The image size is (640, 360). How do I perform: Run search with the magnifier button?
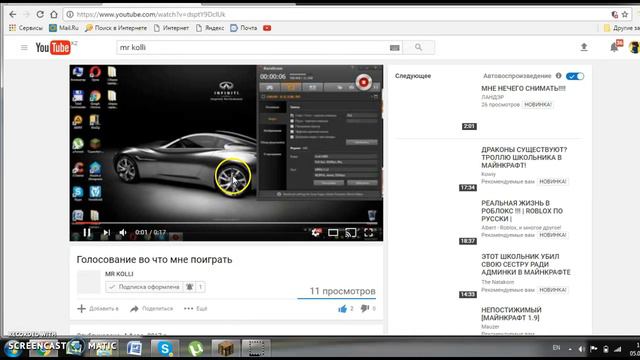click(418, 47)
